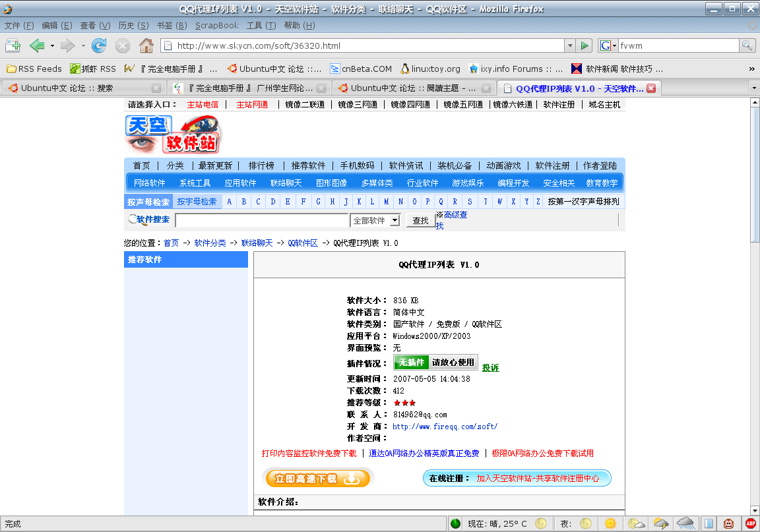This screenshot has height=532, width=760.
Task: Click the 投诉 link
Action: 491,368
